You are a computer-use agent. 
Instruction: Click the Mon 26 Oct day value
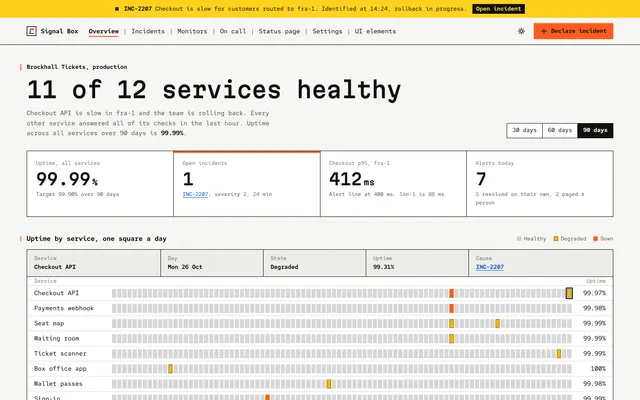185,267
